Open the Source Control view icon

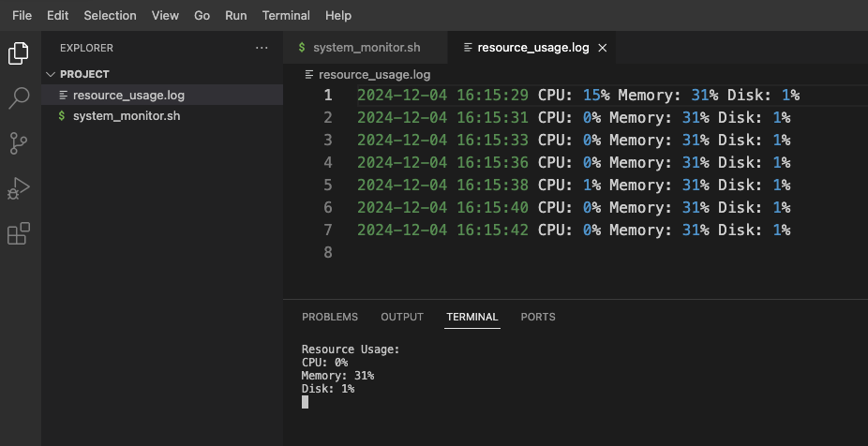[19, 142]
